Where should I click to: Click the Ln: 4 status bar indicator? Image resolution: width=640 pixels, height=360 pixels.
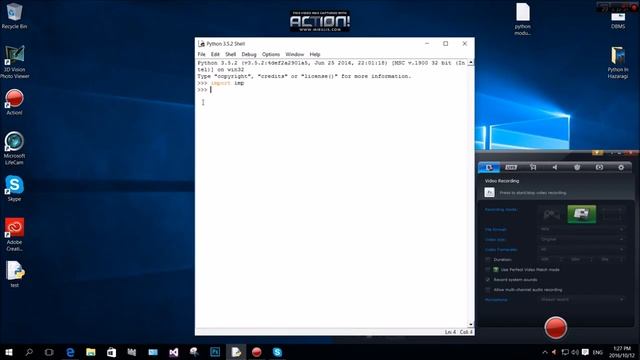pyautogui.click(x=450, y=332)
